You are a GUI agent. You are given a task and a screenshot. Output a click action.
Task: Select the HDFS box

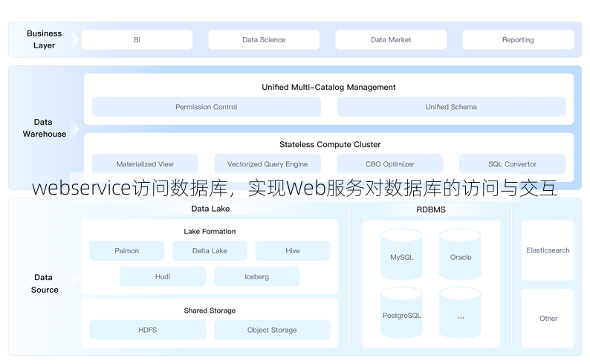pyautogui.click(x=147, y=330)
